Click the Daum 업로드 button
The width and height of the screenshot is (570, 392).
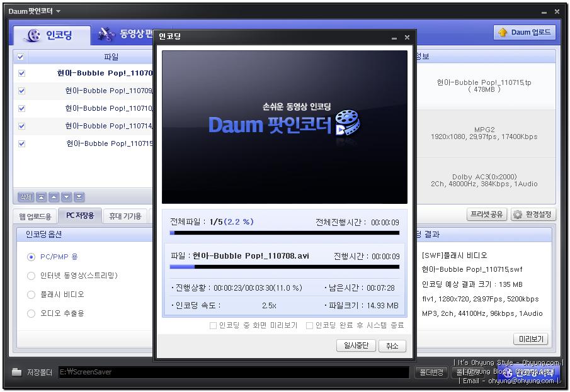pos(524,32)
